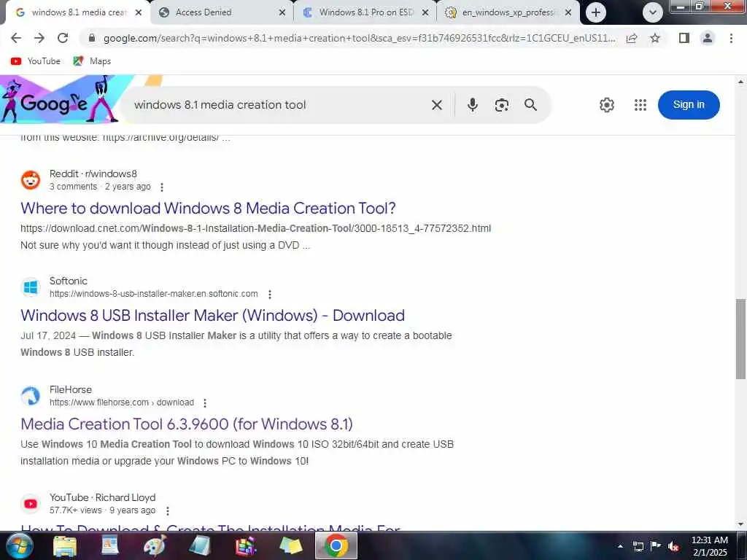Image resolution: width=747 pixels, height=560 pixels.
Task: Open Media Creation Tool 6.3.9600 result
Action: point(187,424)
